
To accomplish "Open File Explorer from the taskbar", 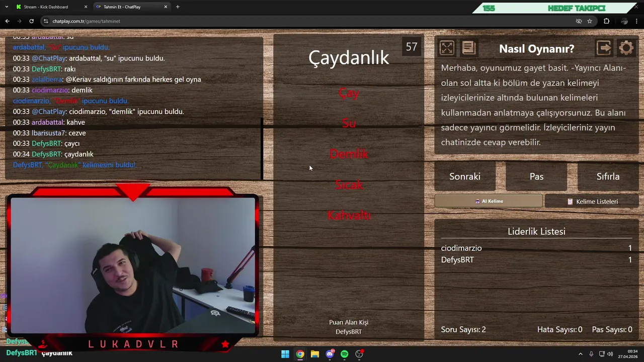I will click(x=314, y=354).
